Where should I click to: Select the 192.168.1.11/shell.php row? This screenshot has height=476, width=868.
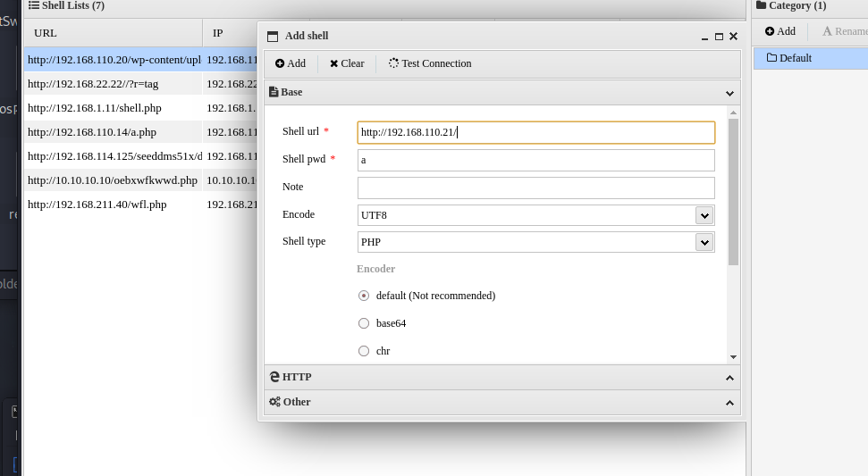click(x=95, y=108)
